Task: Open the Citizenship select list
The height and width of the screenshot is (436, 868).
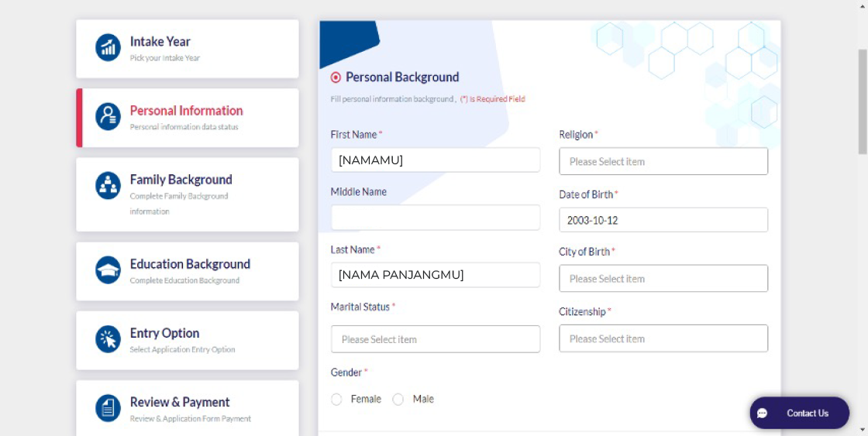Action: (x=663, y=338)
